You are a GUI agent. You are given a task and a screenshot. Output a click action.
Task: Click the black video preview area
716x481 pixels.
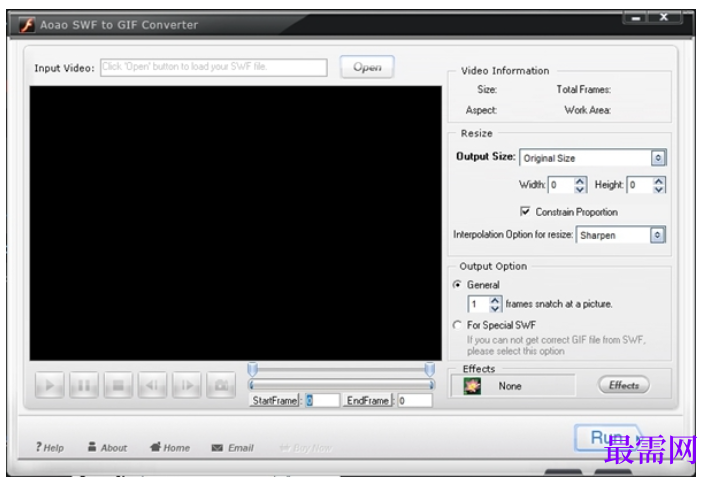coord(236,223)
